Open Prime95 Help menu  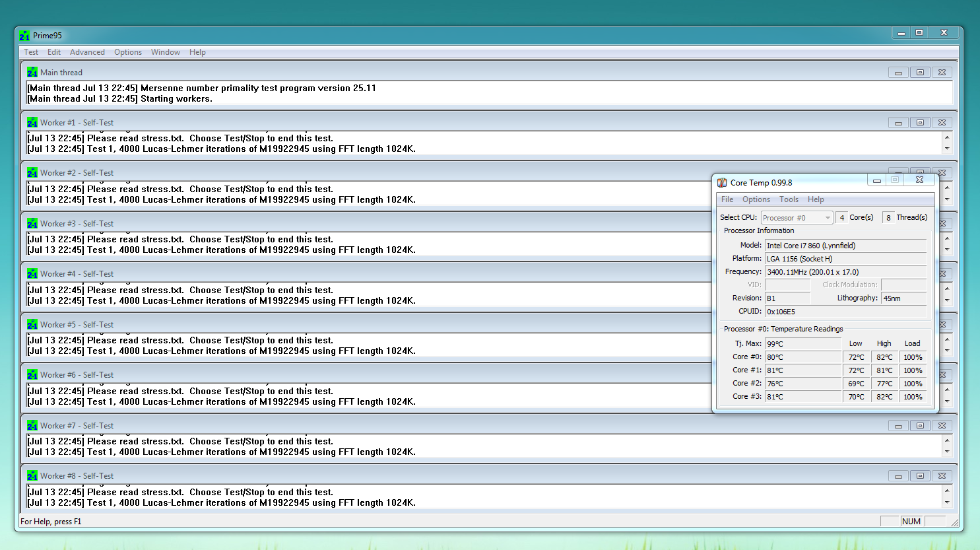tap(197, 52)
